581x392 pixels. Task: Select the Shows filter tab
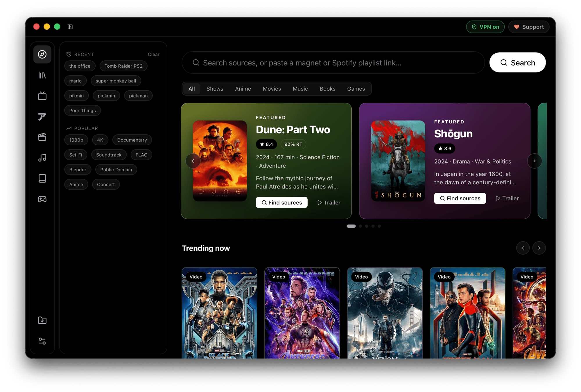tap(215, 89)
